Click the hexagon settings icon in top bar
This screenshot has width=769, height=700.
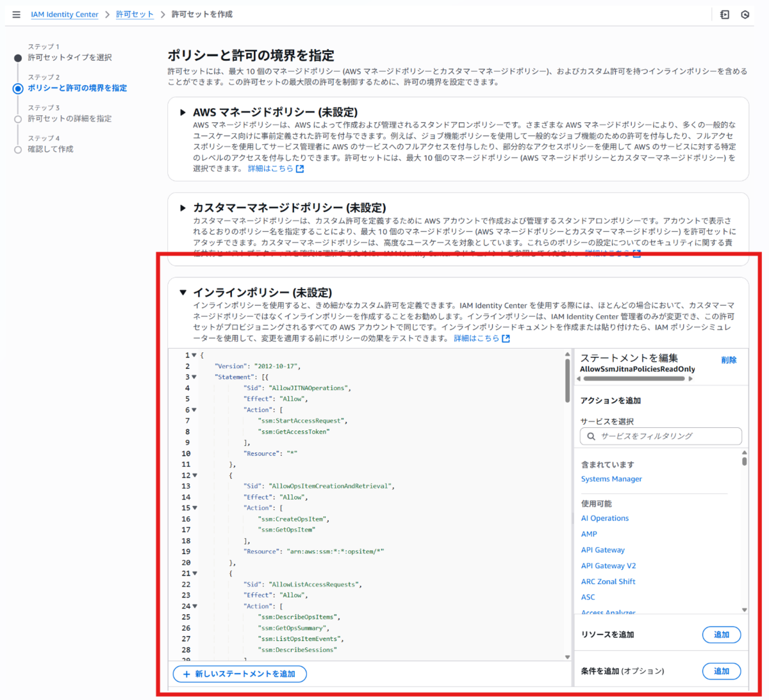click(745, 14)
